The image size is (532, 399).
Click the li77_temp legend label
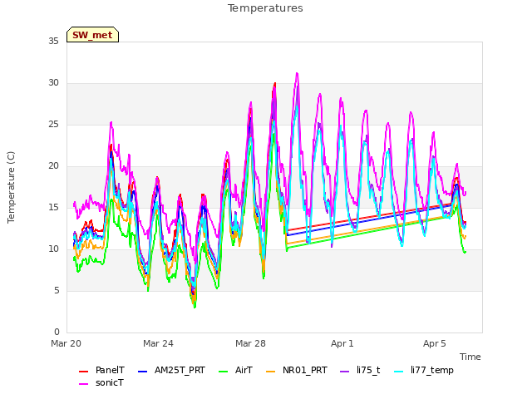click(x=432, y=370)
